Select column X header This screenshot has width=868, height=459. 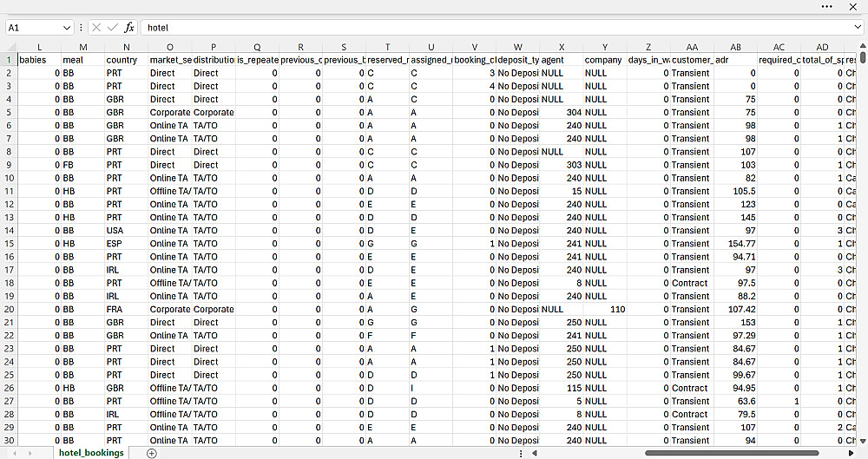562,47
